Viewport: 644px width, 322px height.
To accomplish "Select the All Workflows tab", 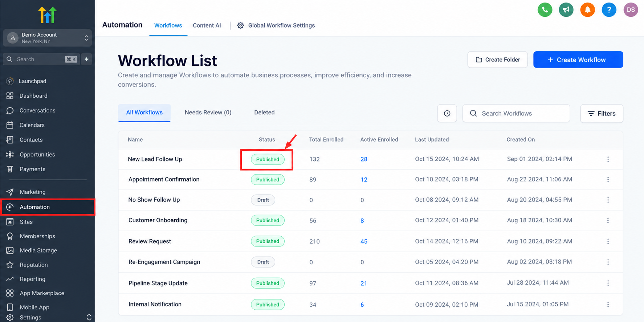I will coord(144,113).
